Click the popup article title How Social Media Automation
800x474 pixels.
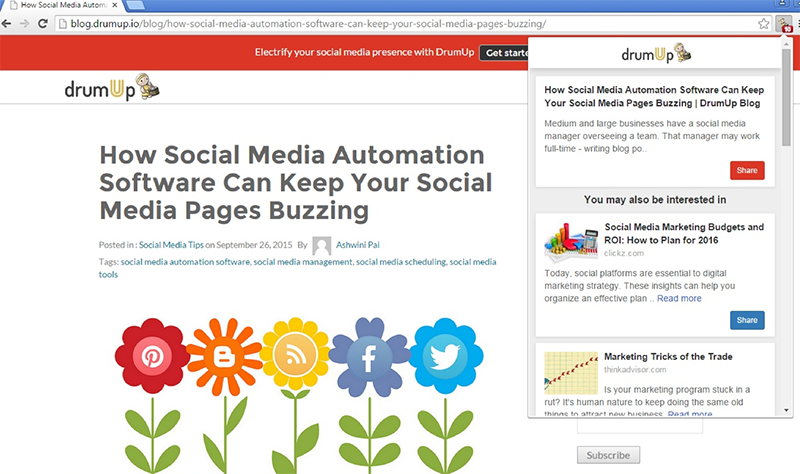pyautogui.click(x=654, y=96)
